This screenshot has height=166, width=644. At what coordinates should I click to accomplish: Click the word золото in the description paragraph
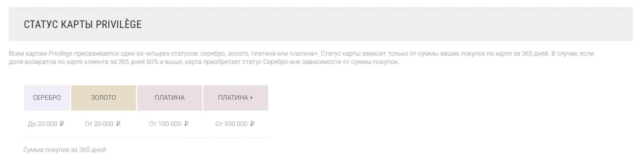pos(237,53)
